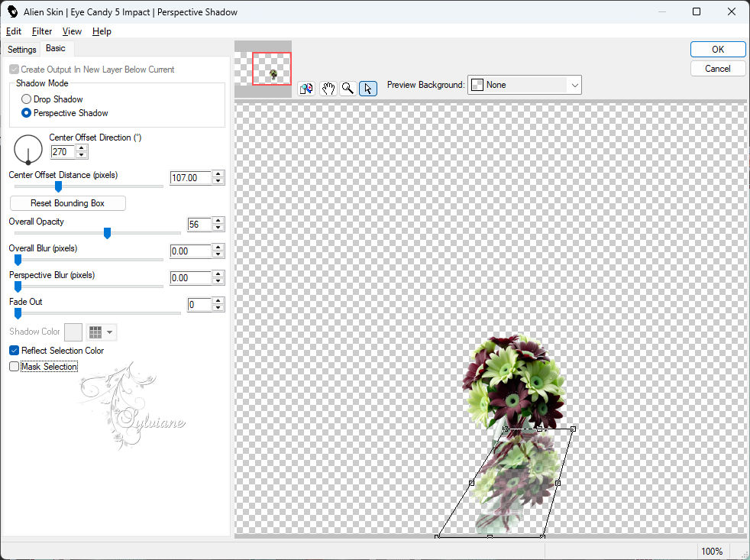This screenshot has width=750, height=560.
Task: Increase Overall Opacity with up arrow
Action: pyautogui.click(x=218, y=221)
